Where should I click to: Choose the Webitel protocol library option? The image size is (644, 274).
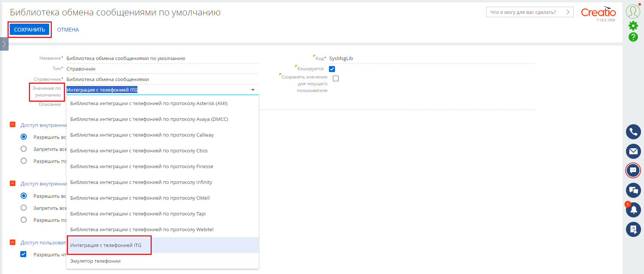163,229
